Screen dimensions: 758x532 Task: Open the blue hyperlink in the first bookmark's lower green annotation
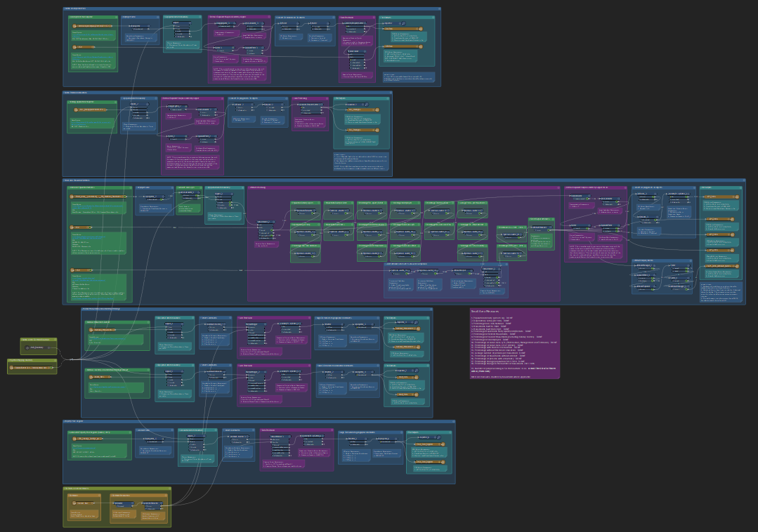(93, 57)
